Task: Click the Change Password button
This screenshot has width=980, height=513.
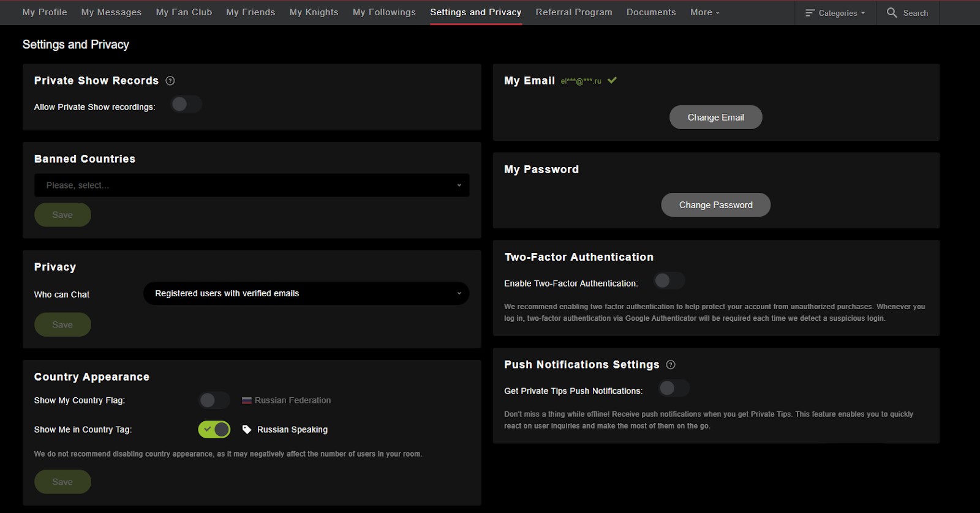Action: click(x=715, y=205)
